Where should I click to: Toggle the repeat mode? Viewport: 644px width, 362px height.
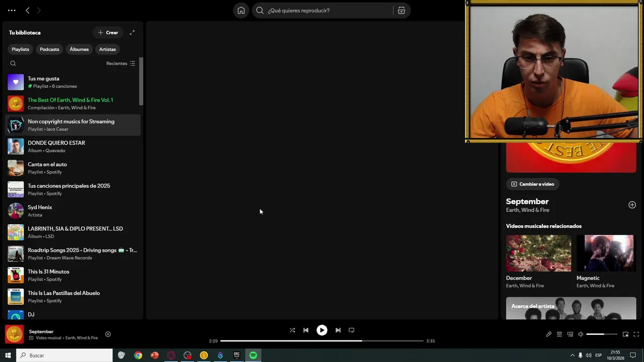coord(352,330)
